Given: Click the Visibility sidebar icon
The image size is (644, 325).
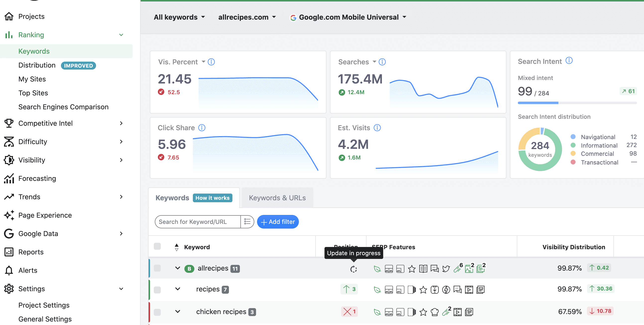Looking at the screenshot, I should point(9,160).
